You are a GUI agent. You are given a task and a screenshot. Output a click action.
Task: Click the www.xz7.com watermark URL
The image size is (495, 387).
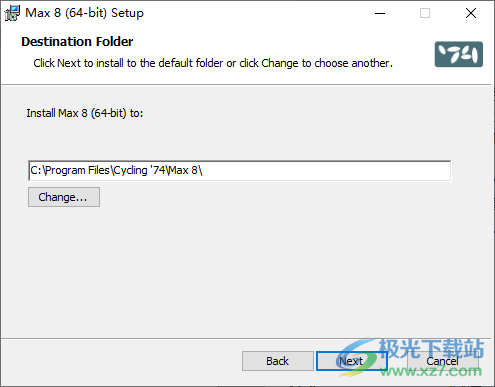pos(431,370)
